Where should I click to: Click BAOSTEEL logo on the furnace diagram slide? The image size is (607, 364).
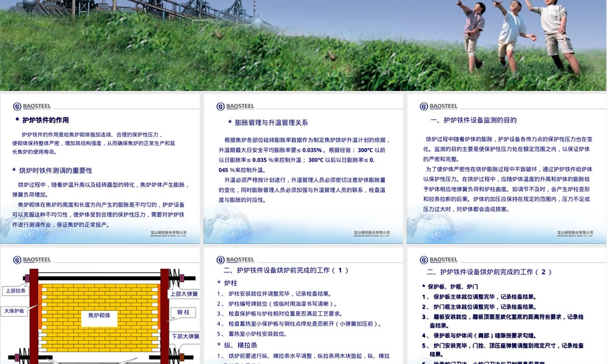[32, 260]
